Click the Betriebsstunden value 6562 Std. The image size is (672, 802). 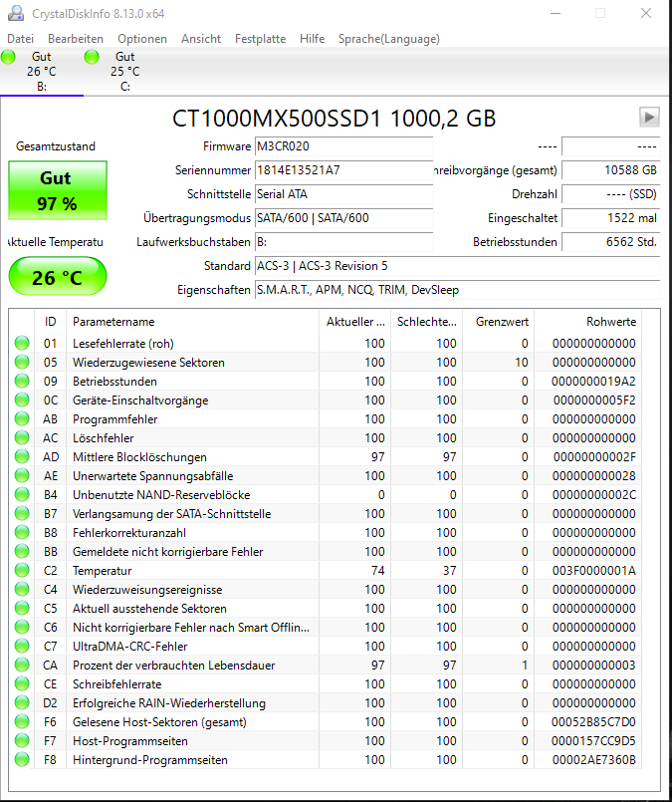610,242
